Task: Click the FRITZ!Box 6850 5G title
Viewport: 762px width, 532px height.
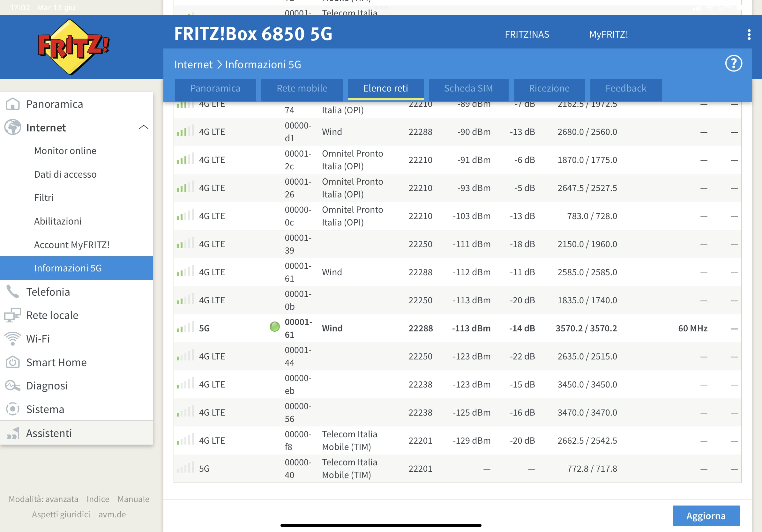Action: click(253, 34)
